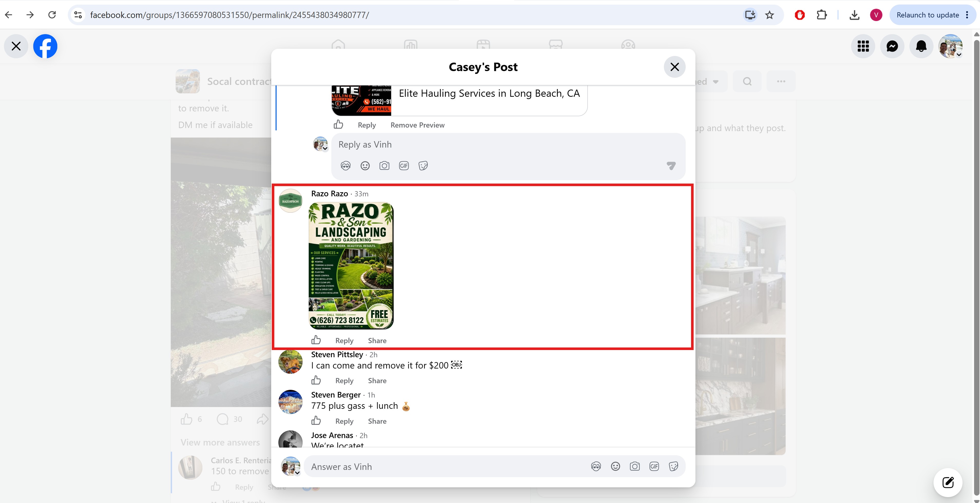Click the new message compose icon
Screen dimensions: 980x503
pyautogui.click(x=948, y=482)
